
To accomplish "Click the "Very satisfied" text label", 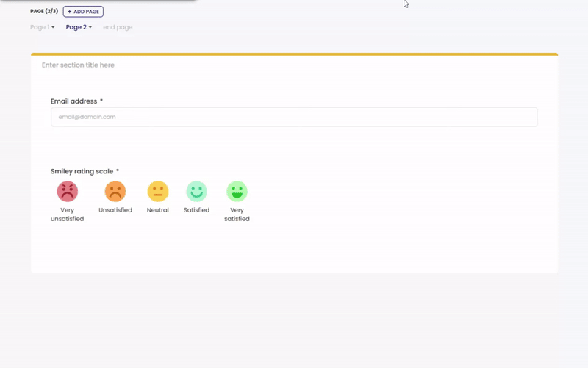I will coord(237,214).
